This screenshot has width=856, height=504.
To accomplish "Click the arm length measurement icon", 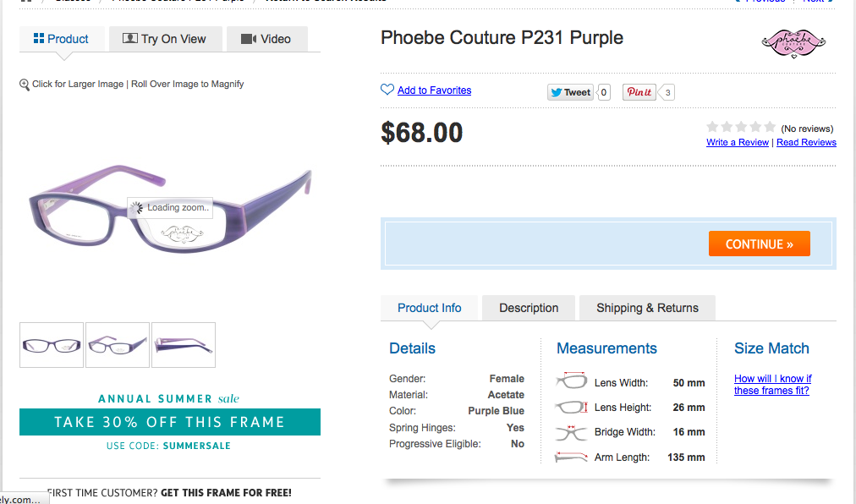I will [x=571, y=457].
